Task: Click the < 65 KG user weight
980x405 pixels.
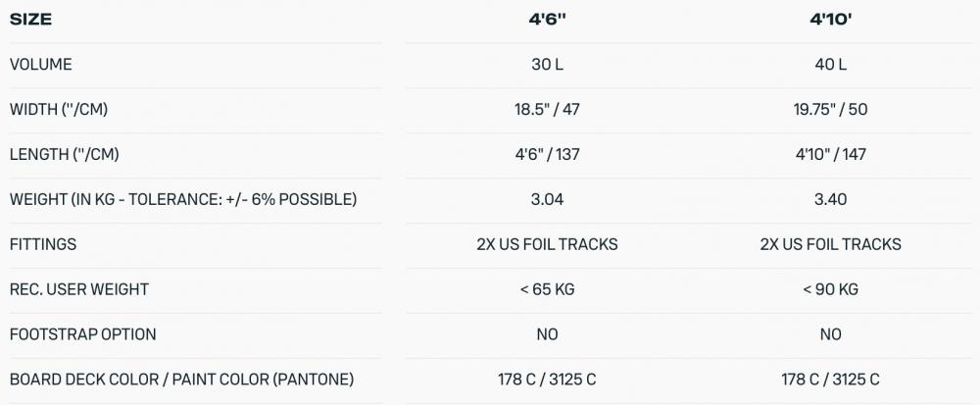Action: tap(547, 289)
